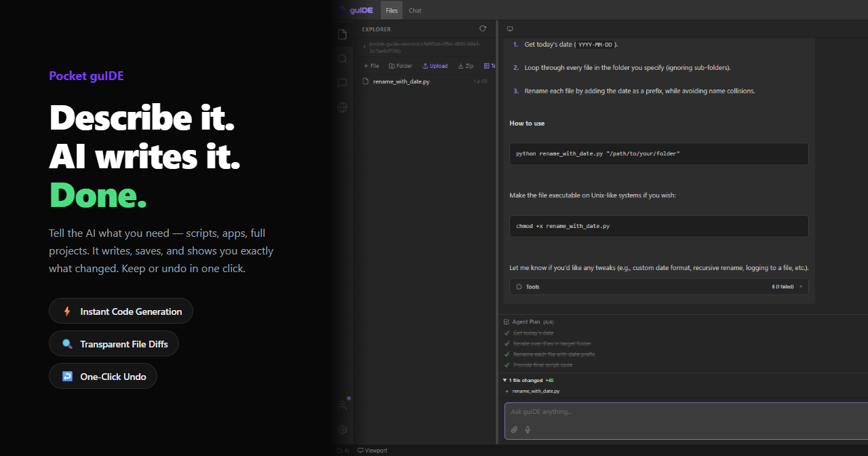Screen dimensions: 868x456
Task: Click the AI cloud status bar item
Action: point(343,451)
